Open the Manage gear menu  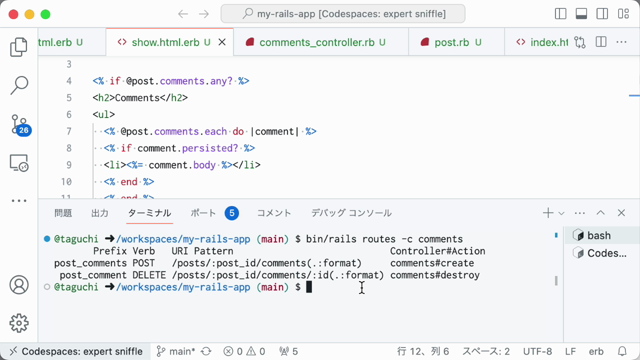pos(19,323)
